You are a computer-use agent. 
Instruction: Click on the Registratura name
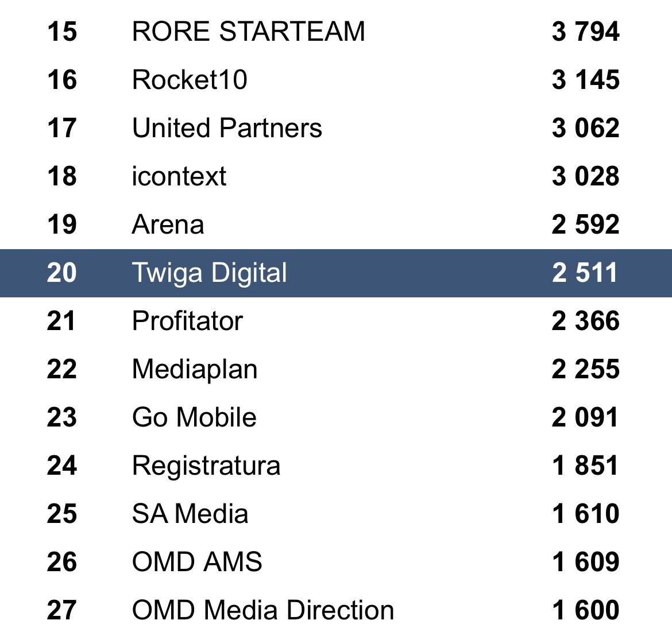[206, 465]
